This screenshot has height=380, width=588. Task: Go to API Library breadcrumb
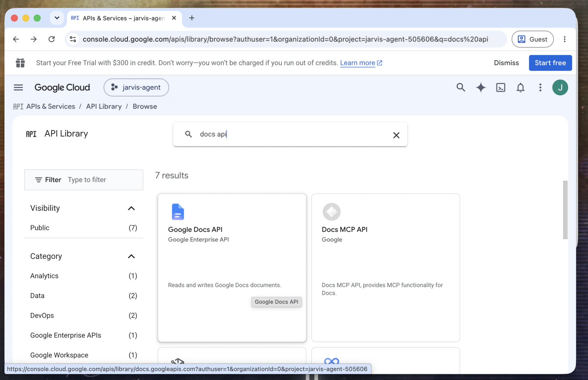[x=104, y=106]
